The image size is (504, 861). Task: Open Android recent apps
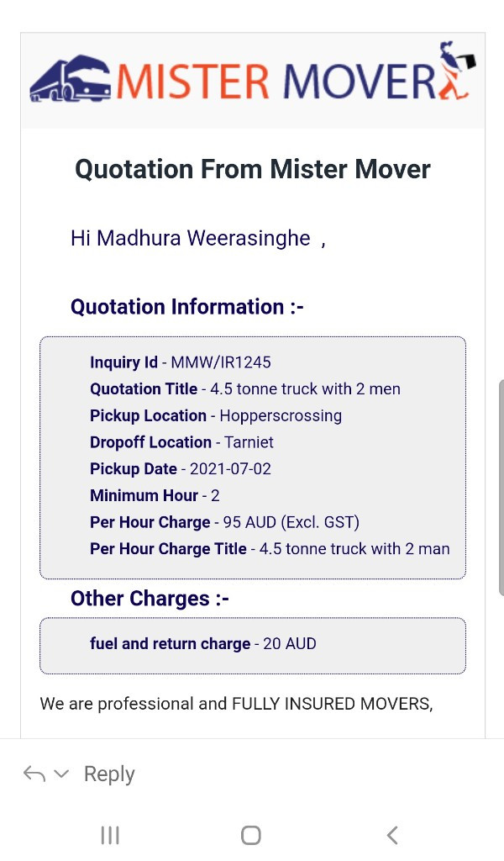(110, 835)
